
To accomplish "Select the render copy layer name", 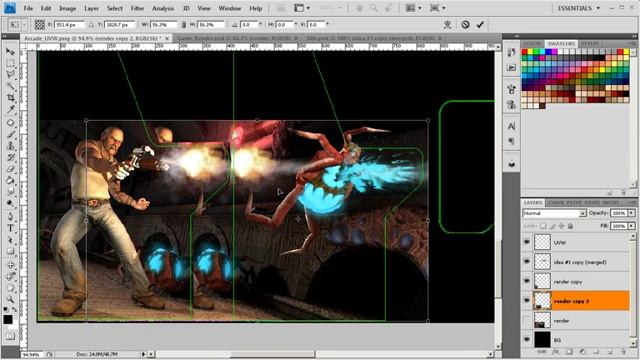I will pyautogui.click(x=568, y=282).
